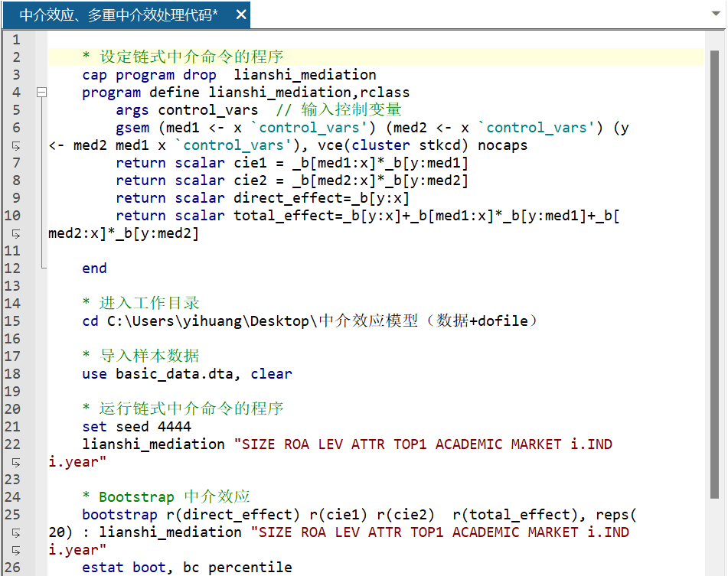Open the tab list dropdown arrow
Viewport: 728px width, 576px height.
(x=716, y=14)
